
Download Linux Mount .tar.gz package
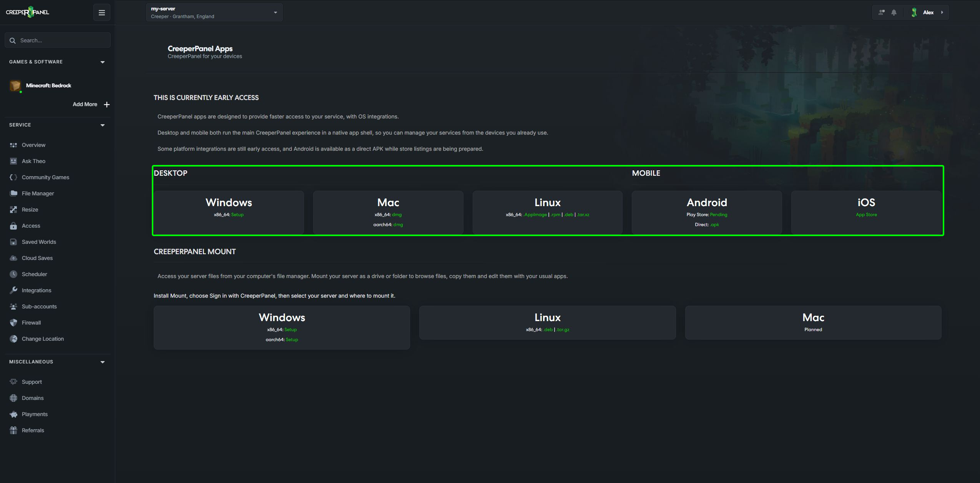563,330
